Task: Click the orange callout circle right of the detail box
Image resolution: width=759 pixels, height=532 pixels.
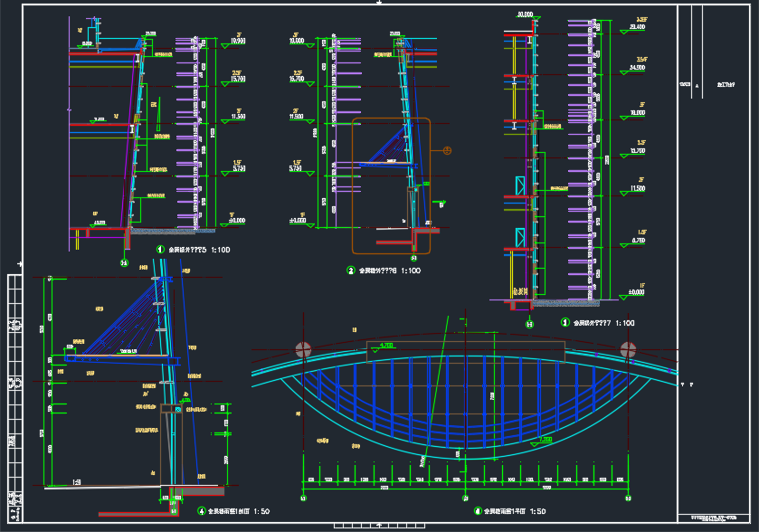Action: coord(445,151)
